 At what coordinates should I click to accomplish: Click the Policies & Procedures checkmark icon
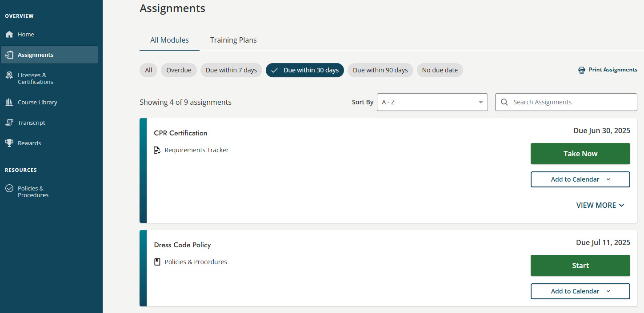[9, 188]
